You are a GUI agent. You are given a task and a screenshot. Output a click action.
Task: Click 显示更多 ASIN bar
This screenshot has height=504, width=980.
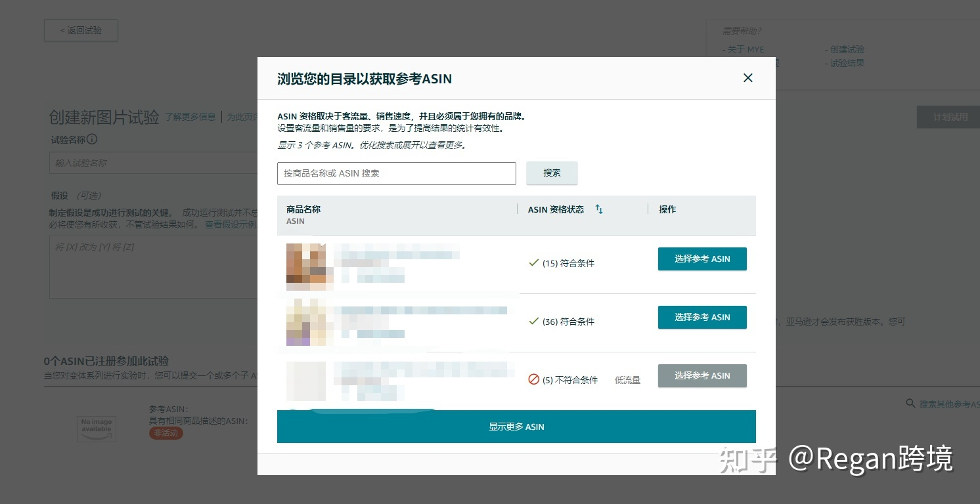pos(516,427)
